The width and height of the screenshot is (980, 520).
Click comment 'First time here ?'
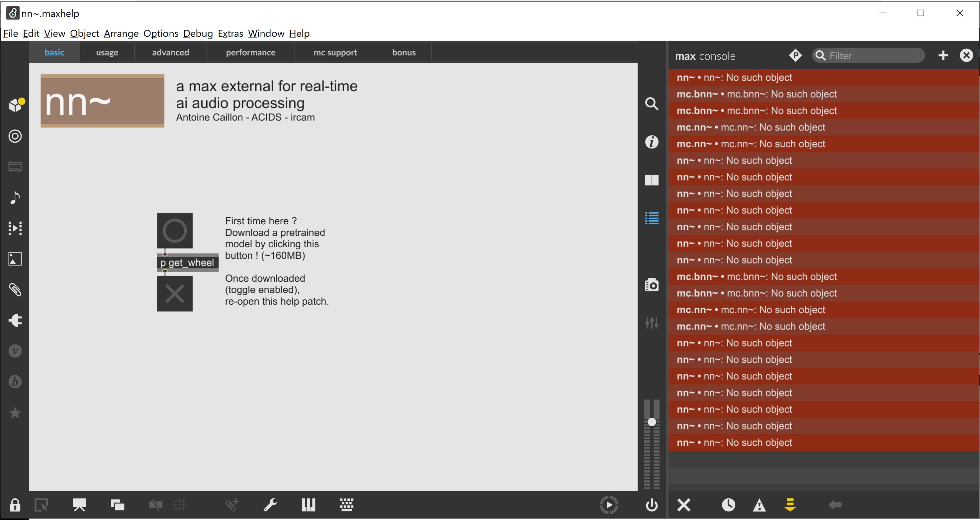(261, 221)
